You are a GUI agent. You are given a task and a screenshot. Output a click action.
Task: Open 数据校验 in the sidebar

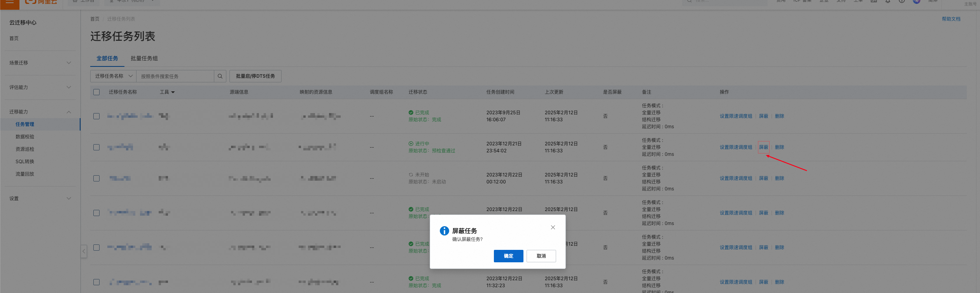[25, 137]
